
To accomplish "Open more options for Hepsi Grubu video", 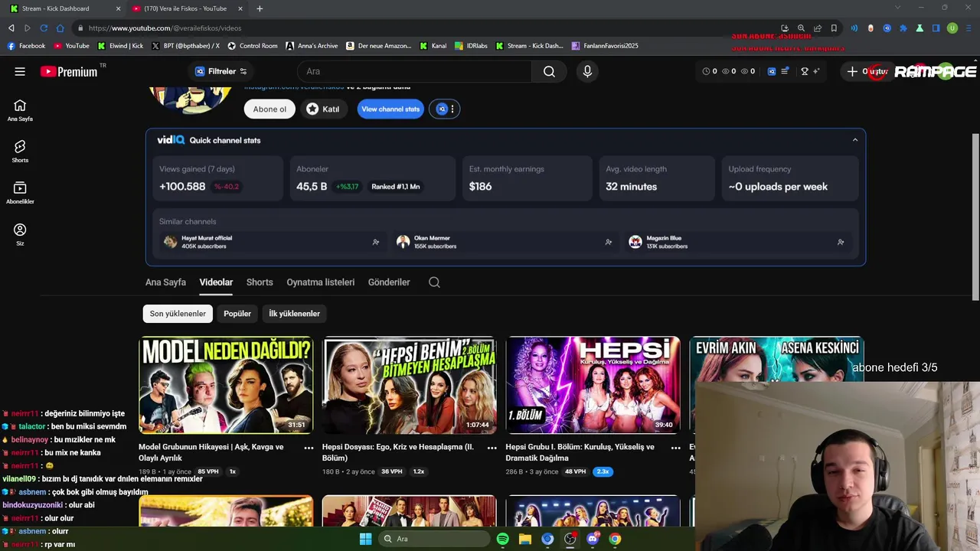I will click(676, 448).
